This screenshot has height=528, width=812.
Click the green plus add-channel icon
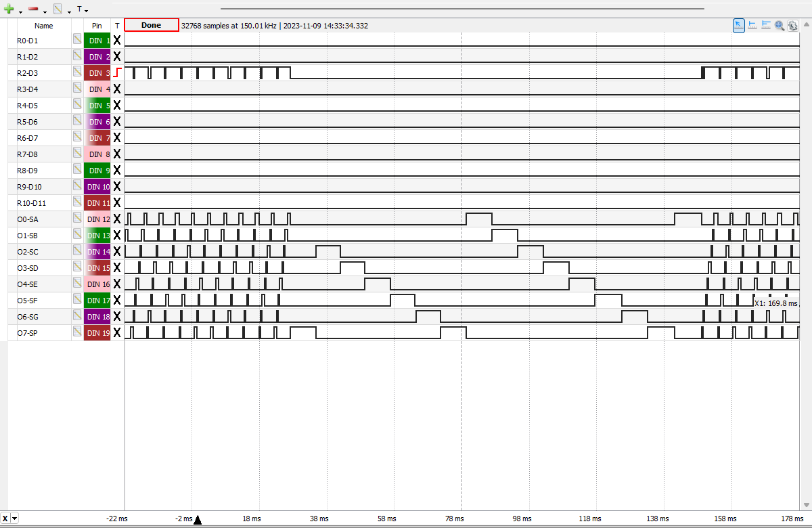9,9
